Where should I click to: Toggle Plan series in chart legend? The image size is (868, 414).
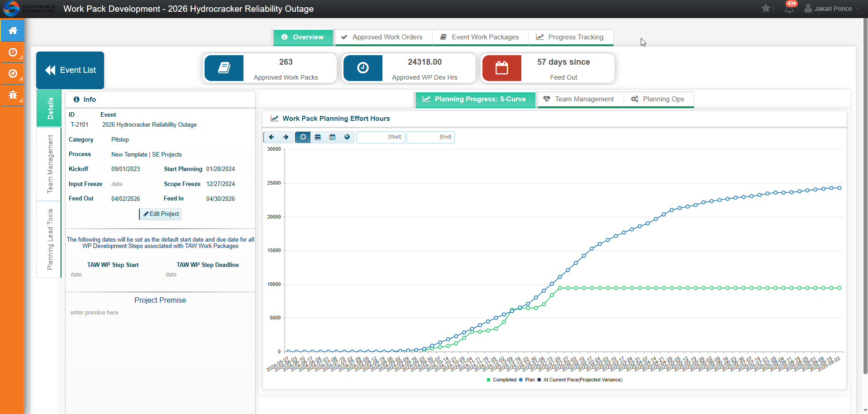[527, 380]
